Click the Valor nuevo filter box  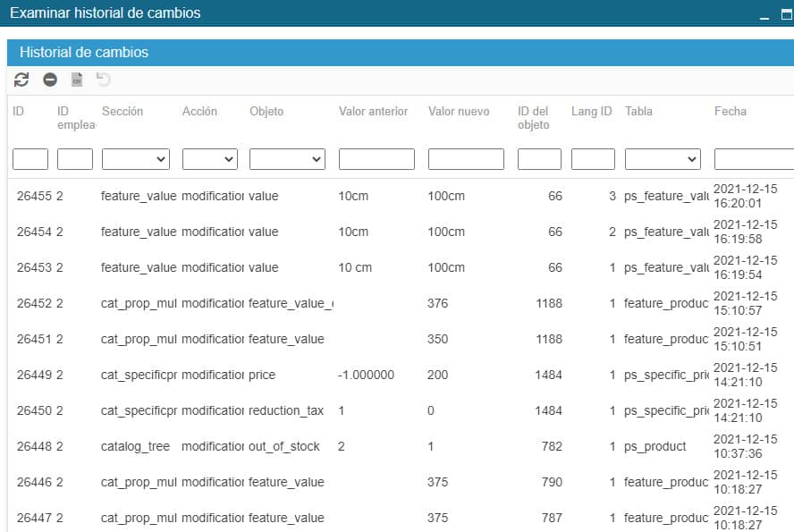[x=466, y=159]
